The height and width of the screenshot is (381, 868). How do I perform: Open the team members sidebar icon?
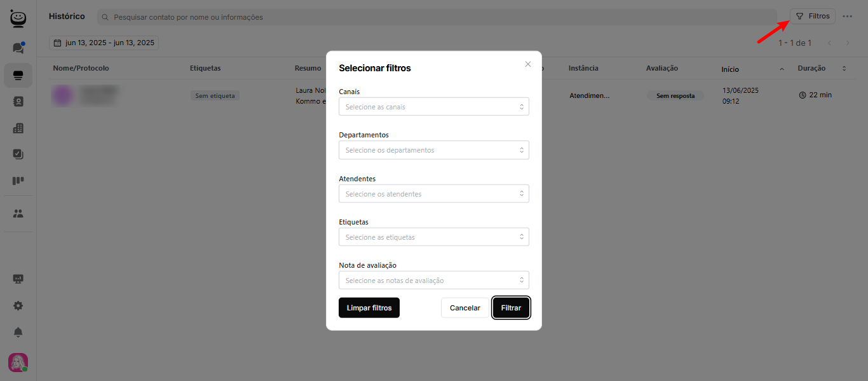click(x=18, y=214)
